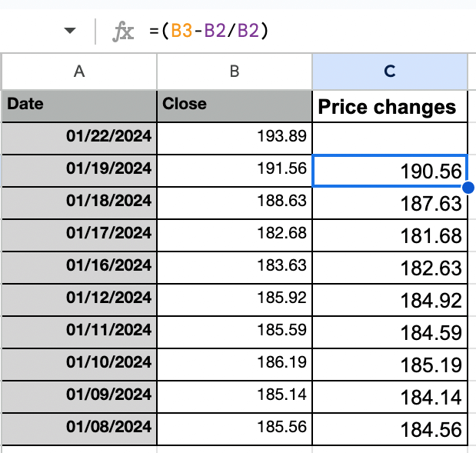Select column B header

tap(235, 72)
